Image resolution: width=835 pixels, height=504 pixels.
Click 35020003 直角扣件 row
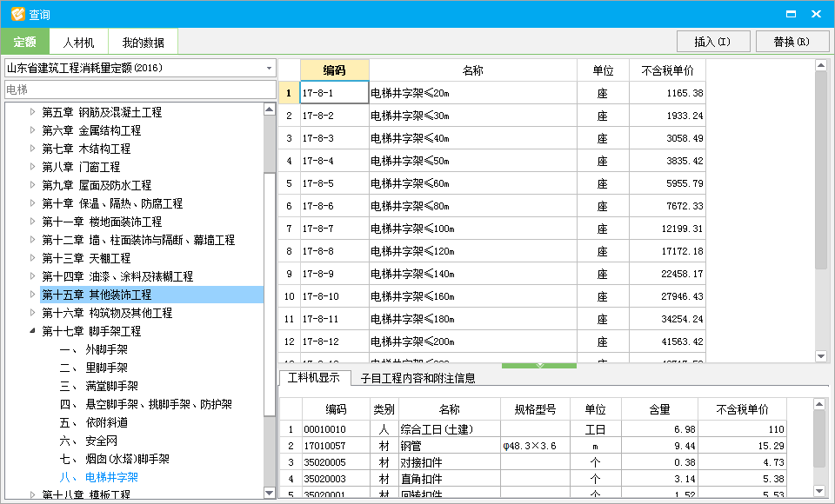tap(533, 479)
